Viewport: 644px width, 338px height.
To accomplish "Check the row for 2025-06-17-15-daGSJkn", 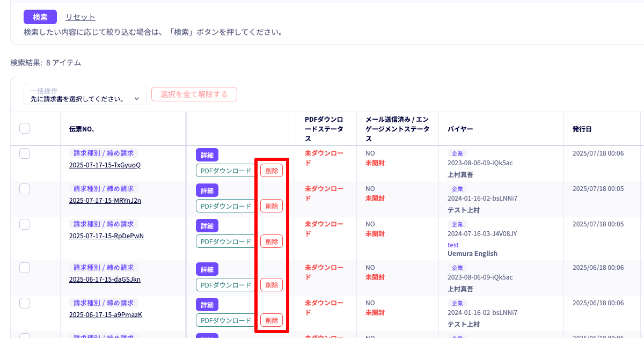I will pyautogui.click(x=25, y=268).
